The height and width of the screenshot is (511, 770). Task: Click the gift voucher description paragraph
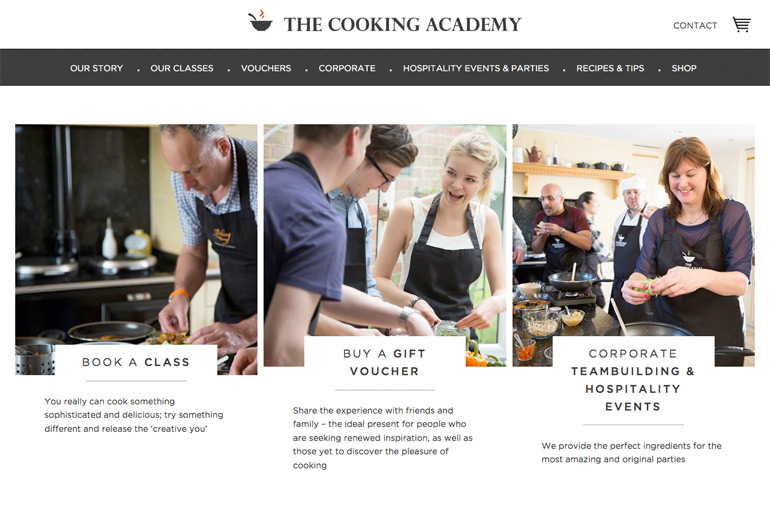click(383, 437)
